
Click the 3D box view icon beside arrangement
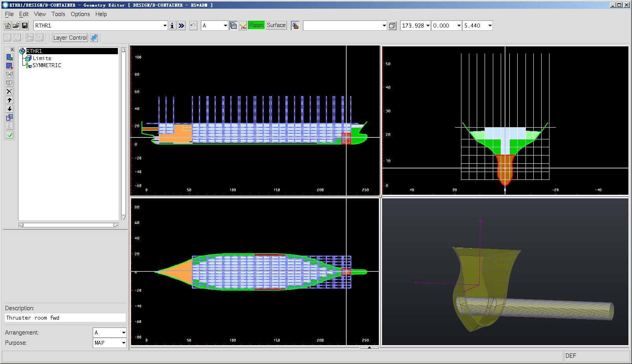coord(233,26)
